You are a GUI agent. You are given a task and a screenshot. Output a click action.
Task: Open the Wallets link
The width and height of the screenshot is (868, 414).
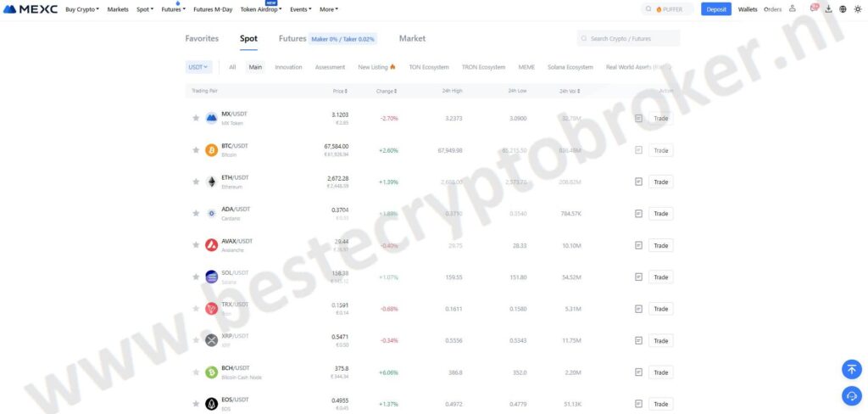tap(748, 9)
